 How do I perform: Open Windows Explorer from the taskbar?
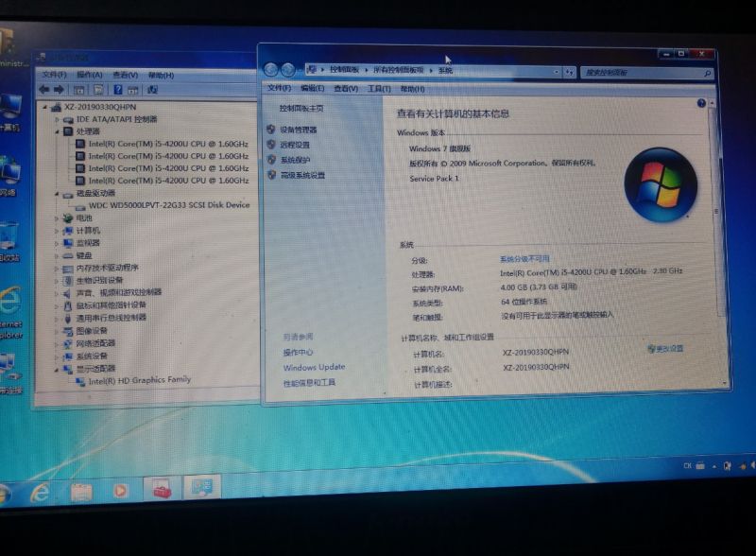pos(81,492)
